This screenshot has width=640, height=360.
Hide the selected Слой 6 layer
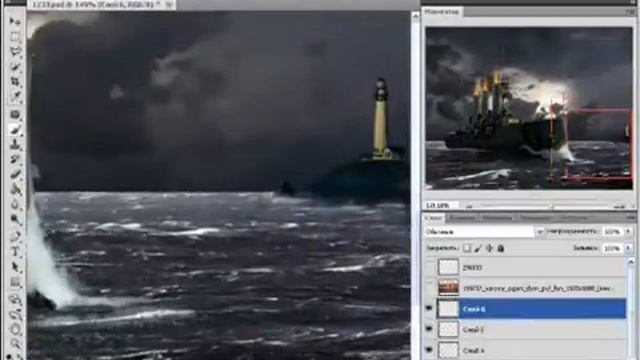pos(429,309)
